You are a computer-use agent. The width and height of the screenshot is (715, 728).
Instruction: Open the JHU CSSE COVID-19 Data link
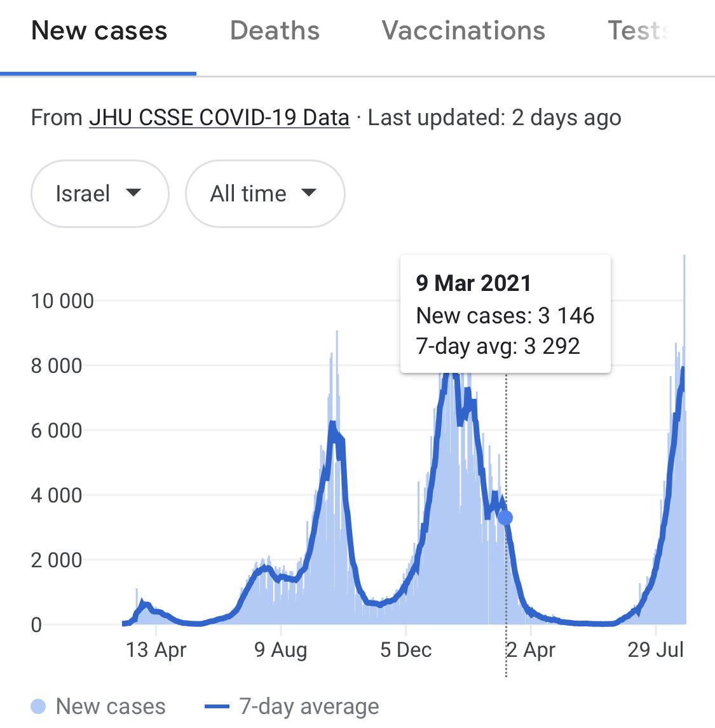[x=219, y=118]
